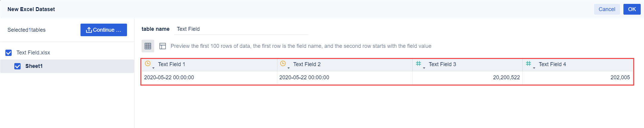Select the Sheet1 entry in the table list
Image resolution: width=644 pixels, height=128 pixels.
34,66
